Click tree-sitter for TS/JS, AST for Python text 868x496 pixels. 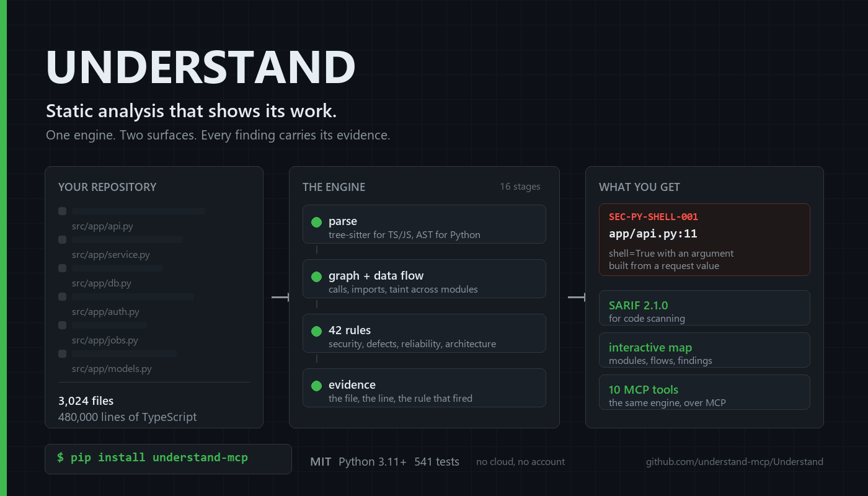(404, 235)
